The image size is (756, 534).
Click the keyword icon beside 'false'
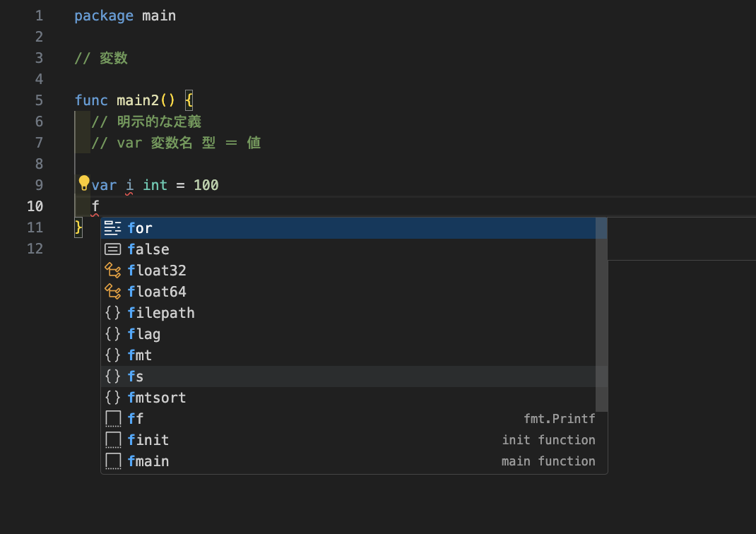tap(113, 249)
